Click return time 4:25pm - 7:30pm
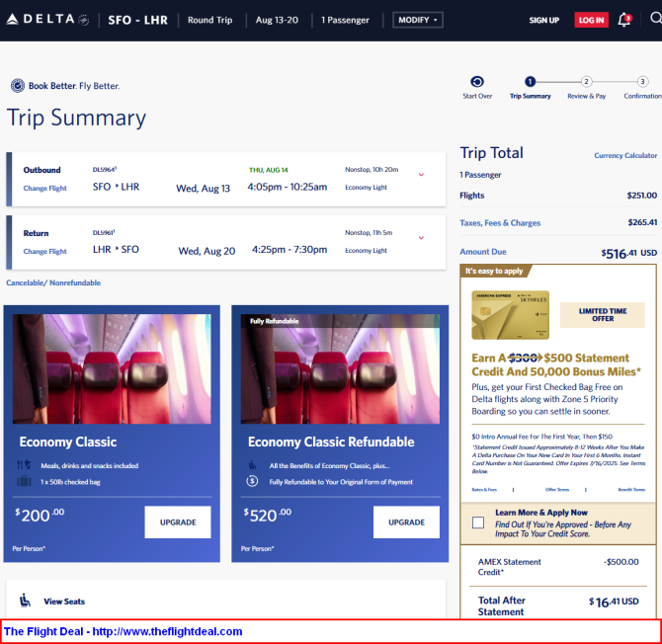 (x=290, y=250)
